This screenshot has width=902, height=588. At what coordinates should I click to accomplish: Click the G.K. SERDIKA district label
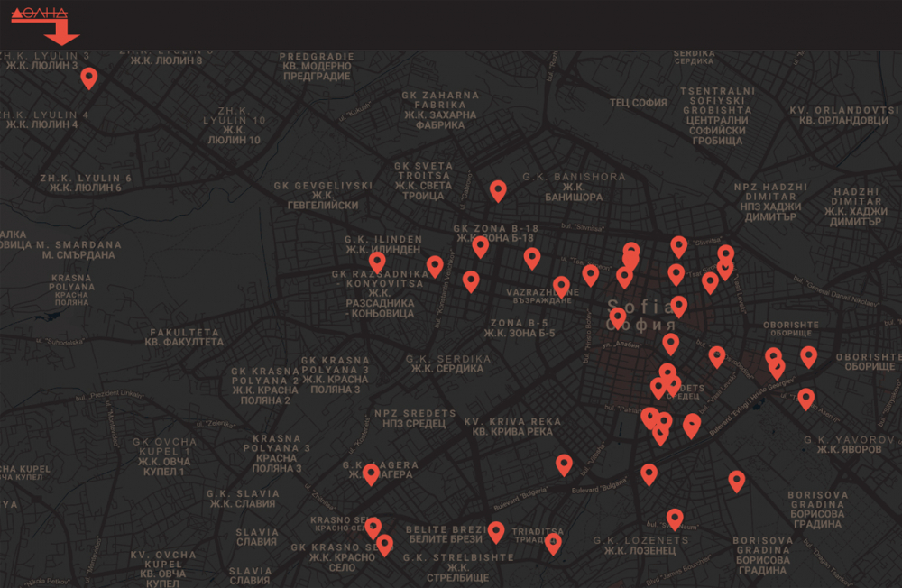[448, 363]
